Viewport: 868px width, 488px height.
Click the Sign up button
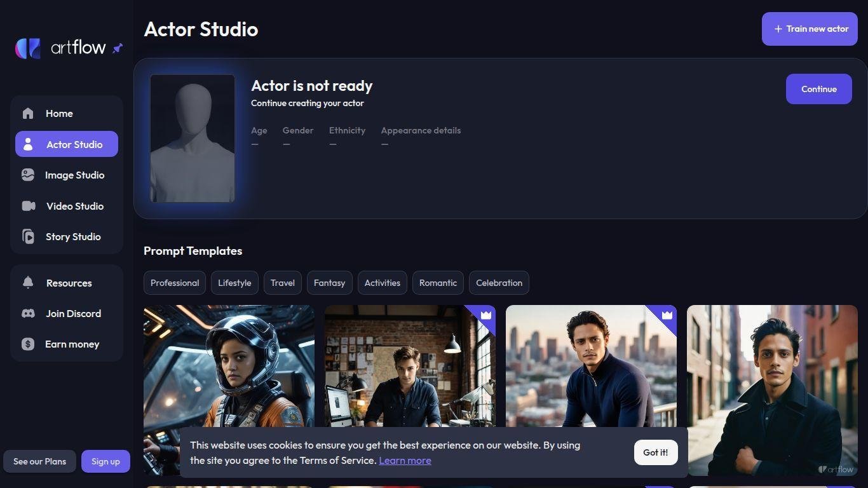[x=105, y=461]
